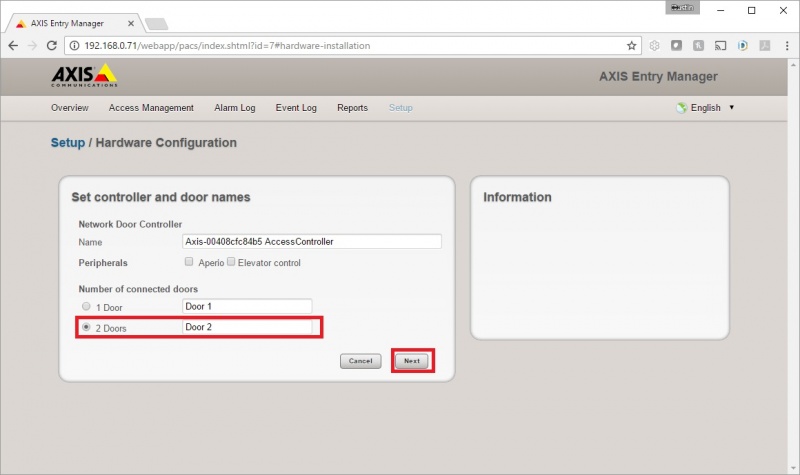Click the Chrome user profile button

coord(682,7)
